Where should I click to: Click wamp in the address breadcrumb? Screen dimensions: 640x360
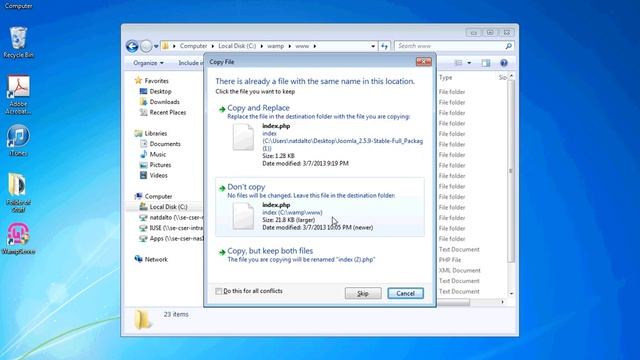click(276, 46)
